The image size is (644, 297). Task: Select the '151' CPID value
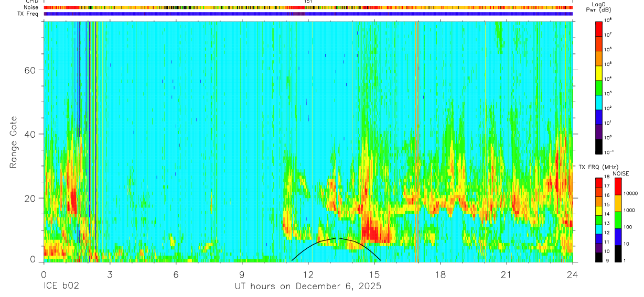point(308,2)
